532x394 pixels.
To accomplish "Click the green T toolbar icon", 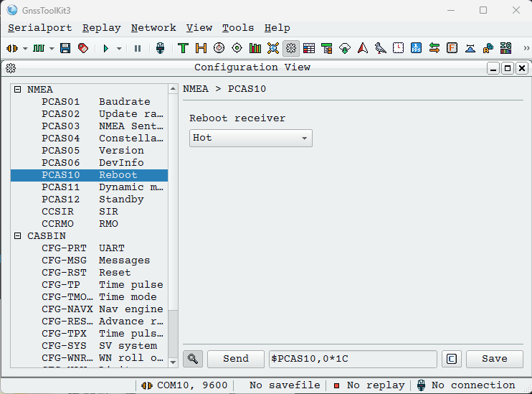I will click(183, 48).
